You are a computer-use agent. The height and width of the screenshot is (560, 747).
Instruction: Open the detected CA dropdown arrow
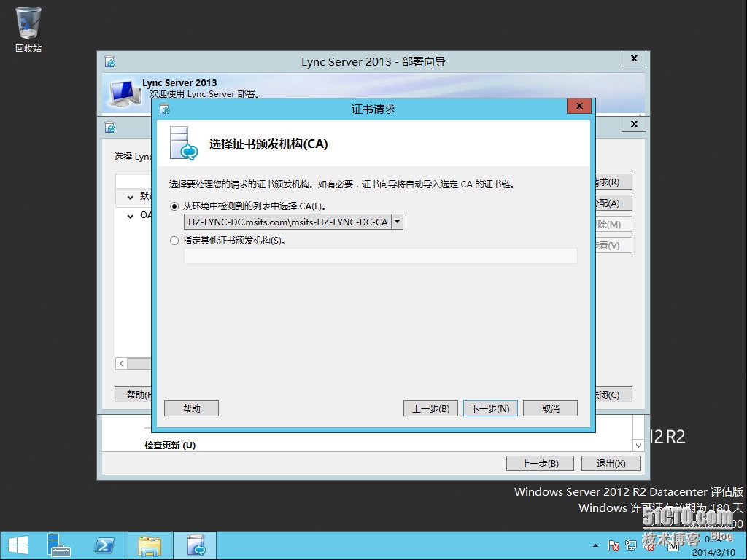pyautogui.click(x=398, y=222)
